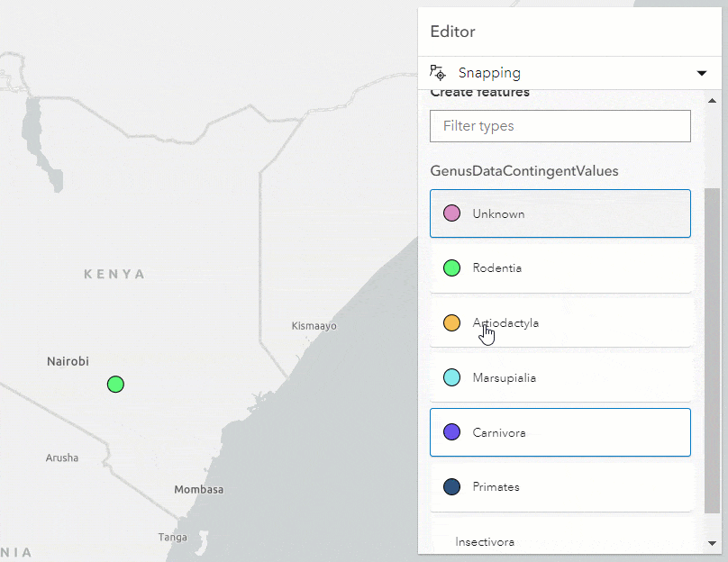The width and height of the screenshot is (728, 562).
Task: Click the Snapping label text
Action: pos(489,73)
